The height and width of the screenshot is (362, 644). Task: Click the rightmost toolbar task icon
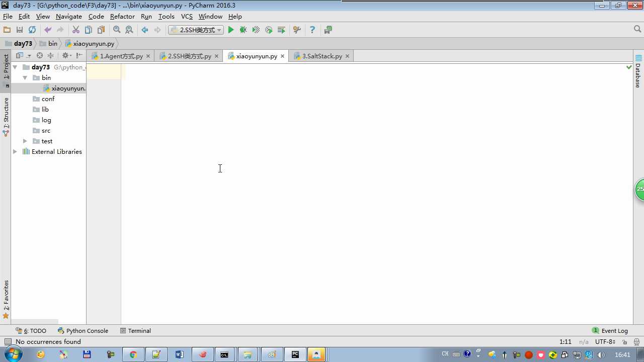click(328, 30)
